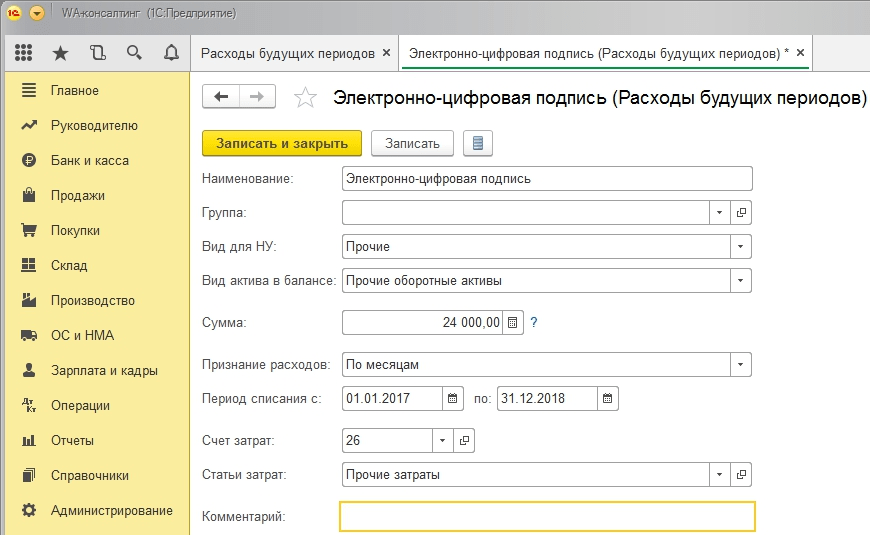Click the back navigation arrow
Screen dimensions: 870x535
pos(221,96)
